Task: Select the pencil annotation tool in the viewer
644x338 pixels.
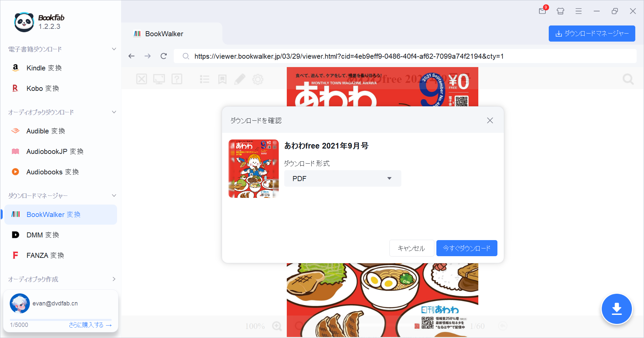Action: pyautogui.click(x=240, y=79)
